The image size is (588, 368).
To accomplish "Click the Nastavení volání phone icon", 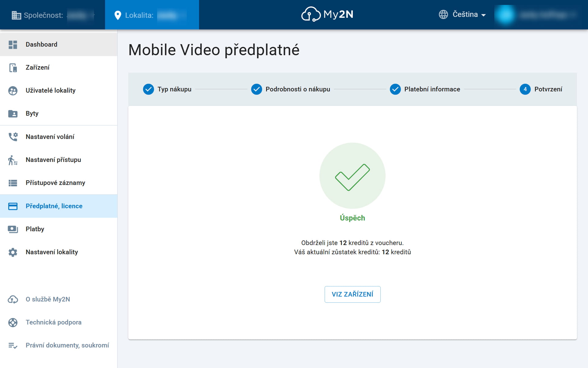I will 13,137.
